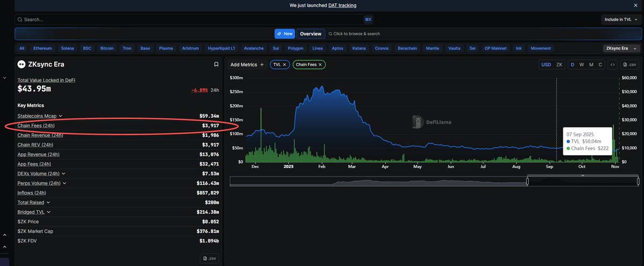644x266 pixels.
Task: Switch chart denomination to ZK
Action: click(559, 64)
